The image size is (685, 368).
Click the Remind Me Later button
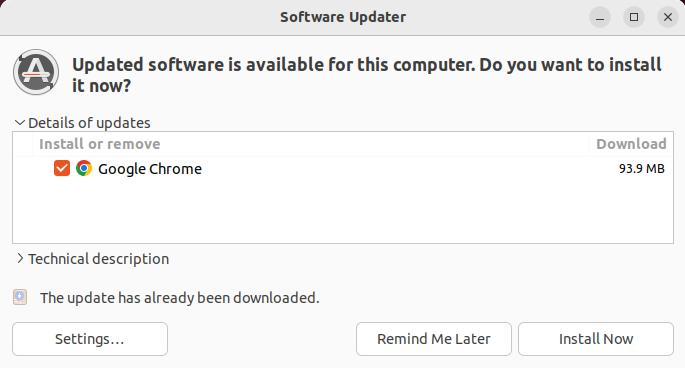(x=434, y=339)
